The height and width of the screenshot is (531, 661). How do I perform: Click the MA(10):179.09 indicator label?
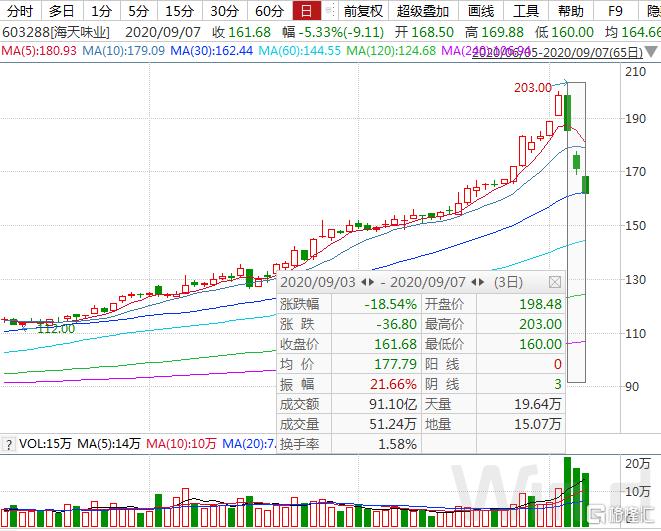click(x=124, y=51)
